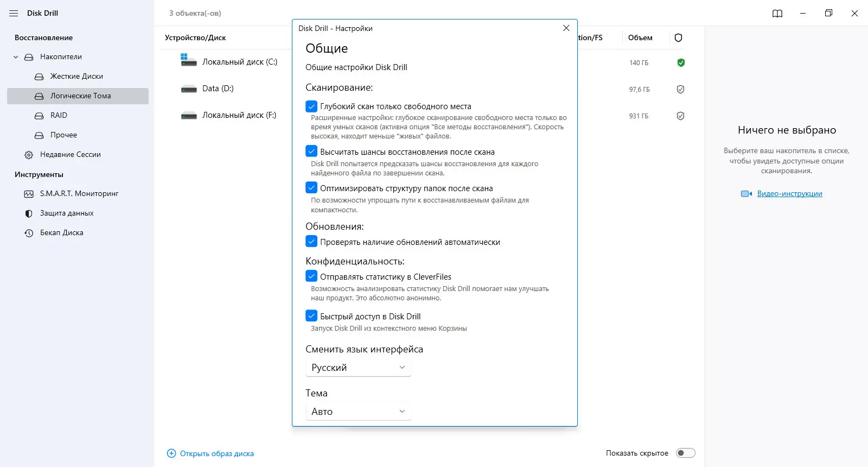Click the storage devices drive icon beside Накопители
The image size is (868, 467).
[x=29, y=57]
